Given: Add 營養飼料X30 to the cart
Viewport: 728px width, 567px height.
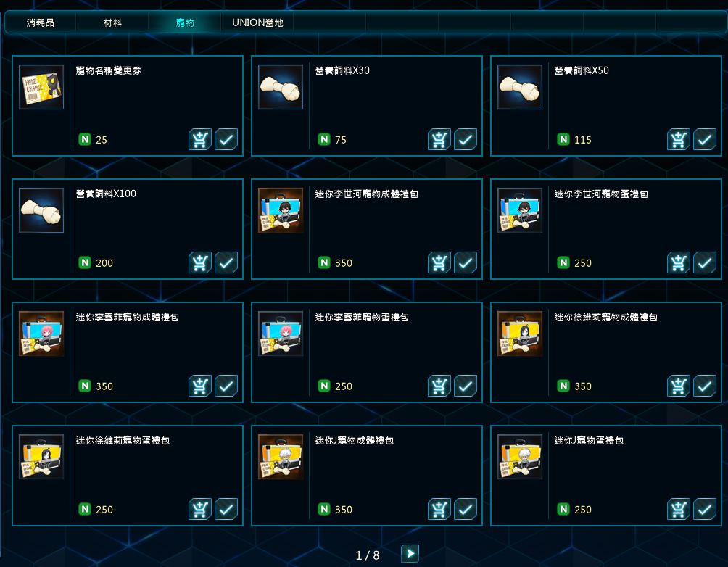Looking at the screenshot, I should click(439, 139).
